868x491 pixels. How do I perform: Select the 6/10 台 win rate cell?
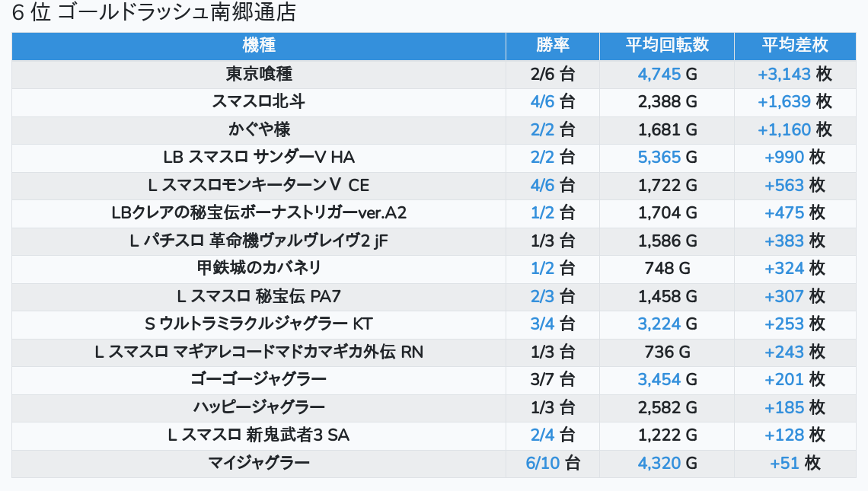552,463
